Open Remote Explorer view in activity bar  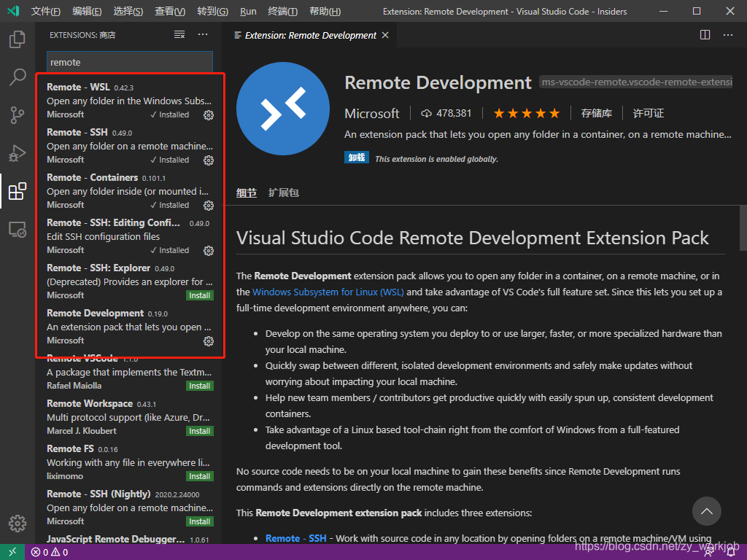(x=18, y=230)
